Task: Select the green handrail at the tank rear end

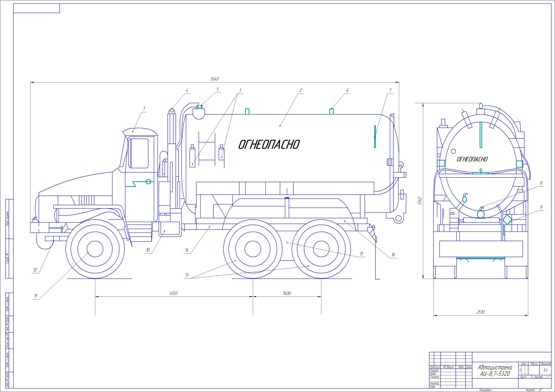Action: coord(375,137)
